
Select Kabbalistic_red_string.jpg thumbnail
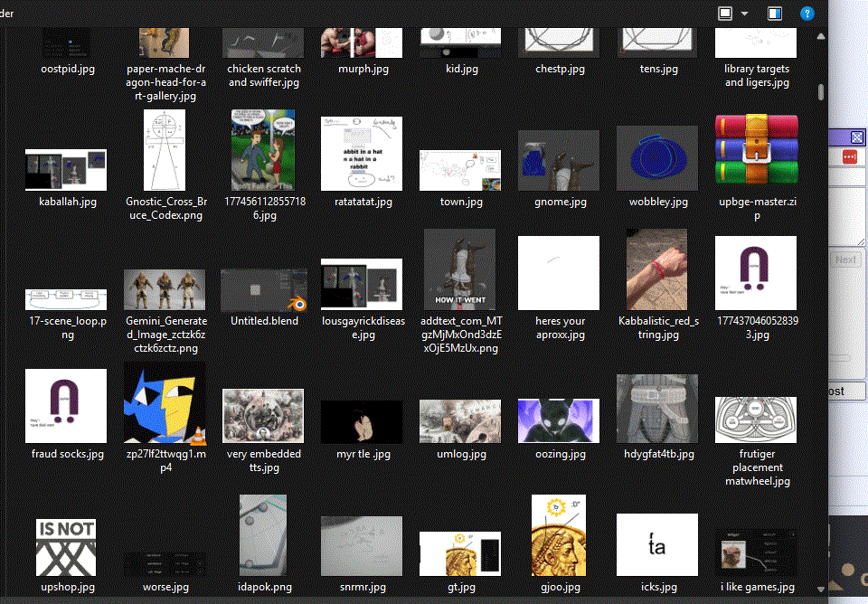656,269
